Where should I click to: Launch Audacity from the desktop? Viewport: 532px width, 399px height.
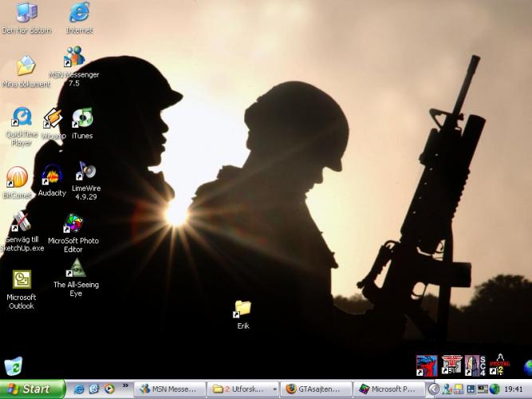tap(52, 175)
